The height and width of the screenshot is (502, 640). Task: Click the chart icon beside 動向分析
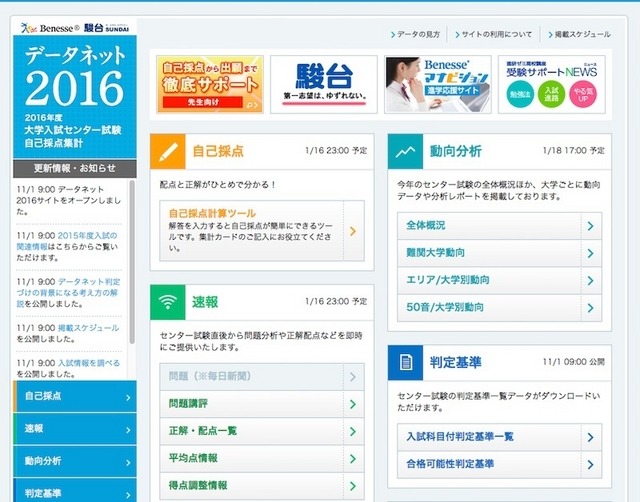[x=406, y=153]
